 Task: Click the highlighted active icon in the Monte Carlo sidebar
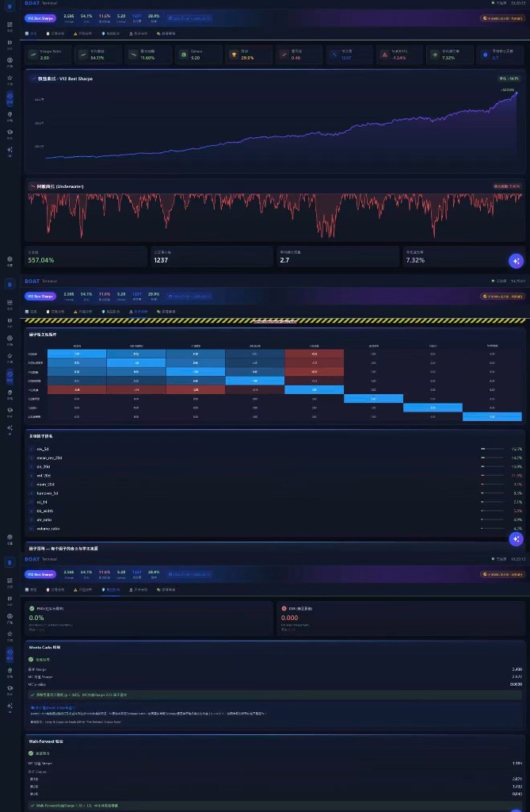[10, 654]
